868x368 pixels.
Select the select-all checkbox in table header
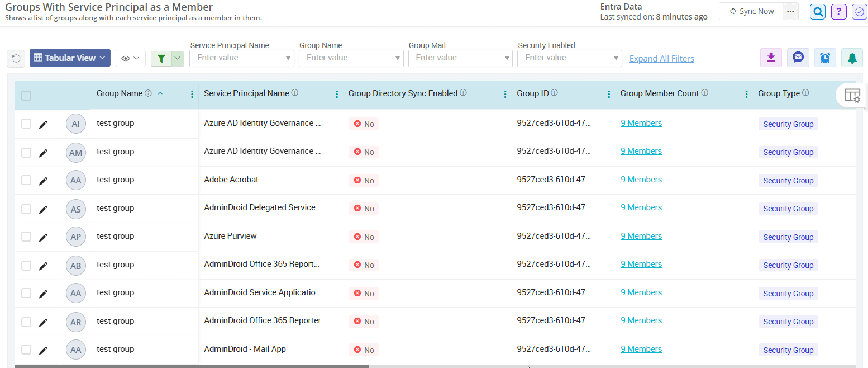tap(26, 96)
